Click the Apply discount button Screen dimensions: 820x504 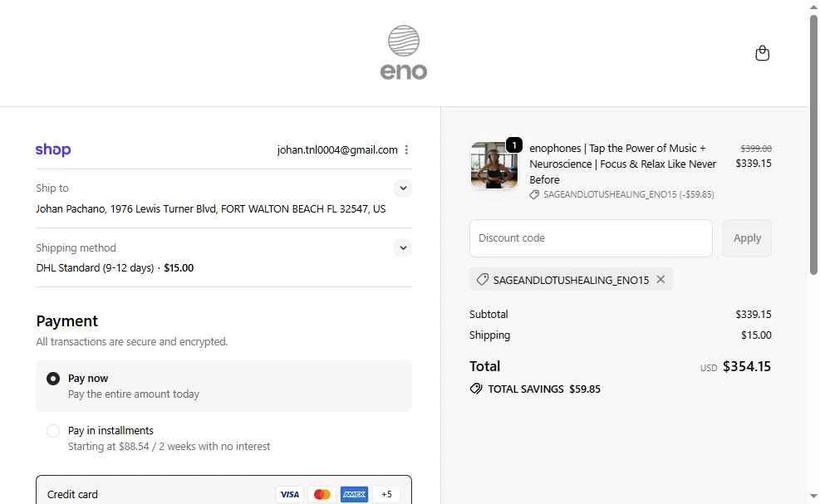[x=747, y=237]
